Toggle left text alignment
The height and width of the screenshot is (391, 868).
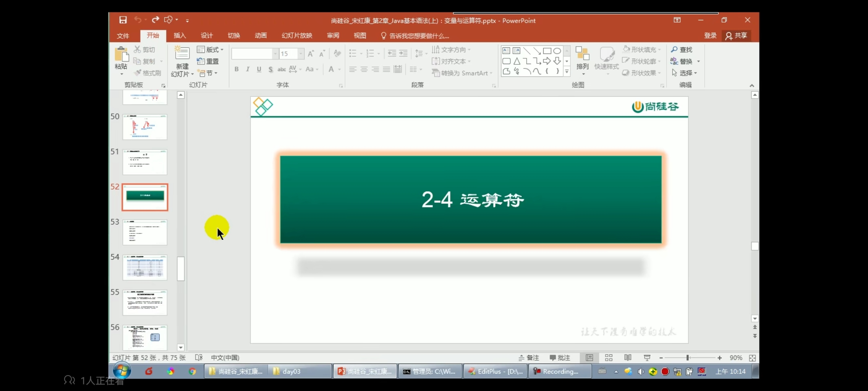coord(353,69)
